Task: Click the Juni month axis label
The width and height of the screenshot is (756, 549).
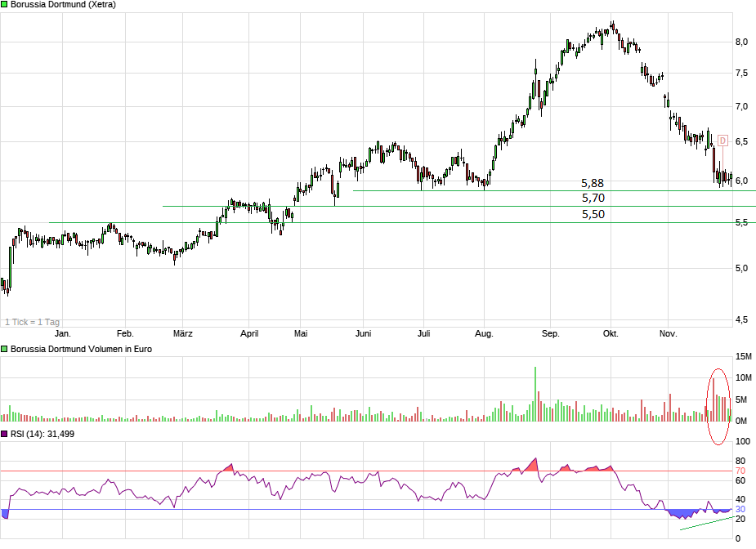Action: [363, 333]
